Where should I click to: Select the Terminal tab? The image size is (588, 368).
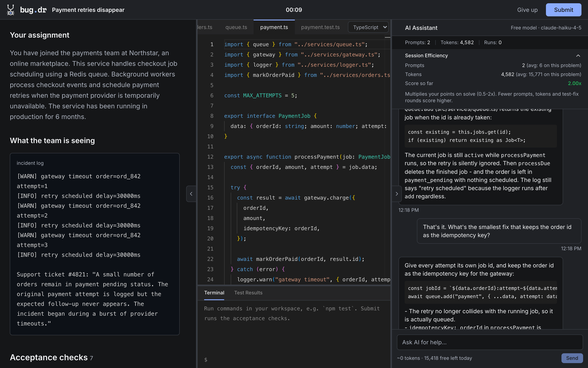pos(214,293)
